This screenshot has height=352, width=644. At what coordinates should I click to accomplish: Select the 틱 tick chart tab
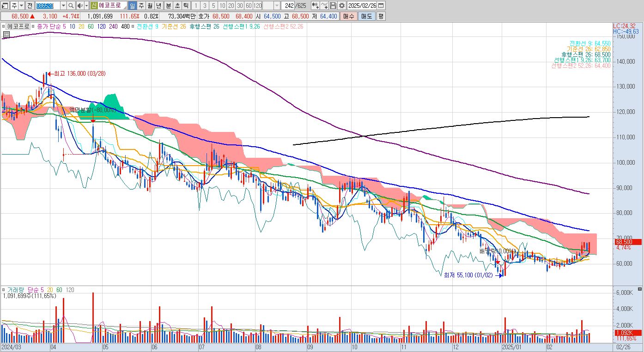pos(186,6)
